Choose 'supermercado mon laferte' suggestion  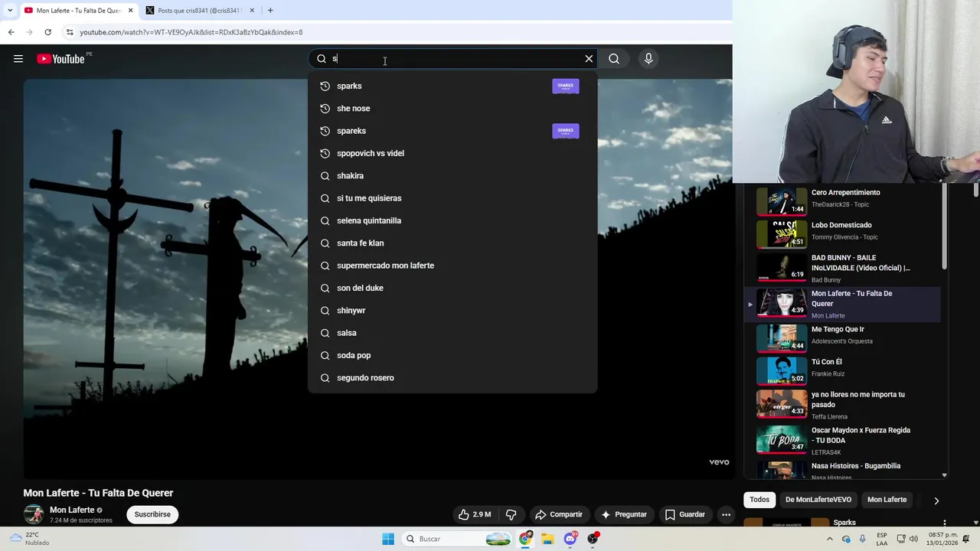pyautogui.click(x=452, y=266)
